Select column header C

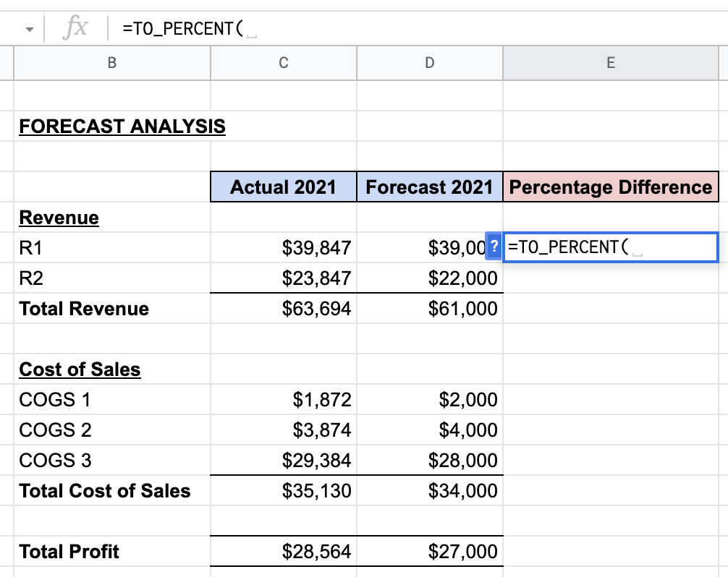coord(283,63)
